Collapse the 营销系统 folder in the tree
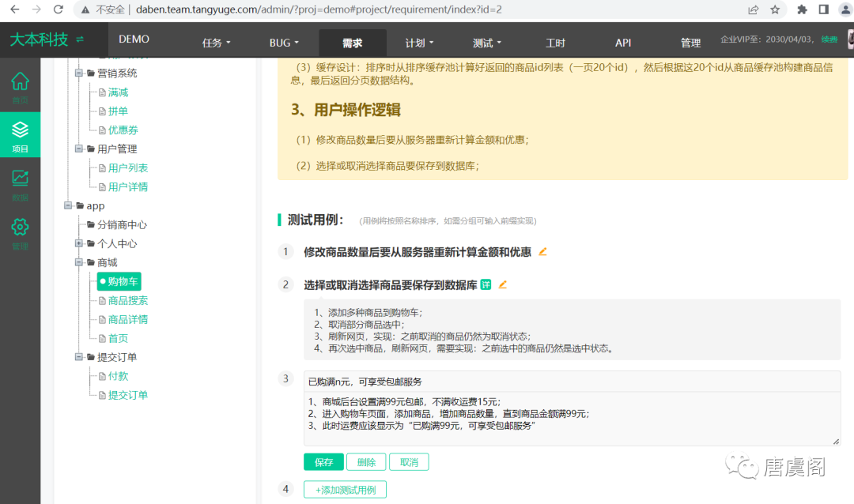The image size is (854, 504). [x=78, y=73]
